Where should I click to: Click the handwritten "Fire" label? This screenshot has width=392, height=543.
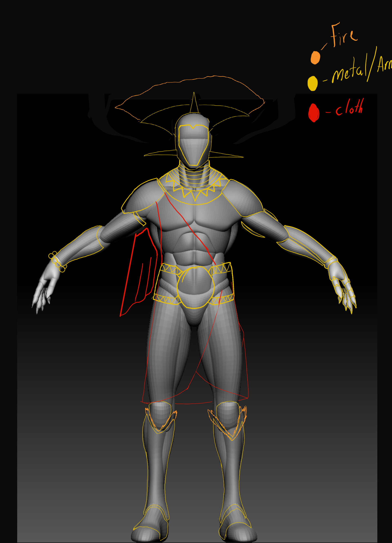point(344,35)
